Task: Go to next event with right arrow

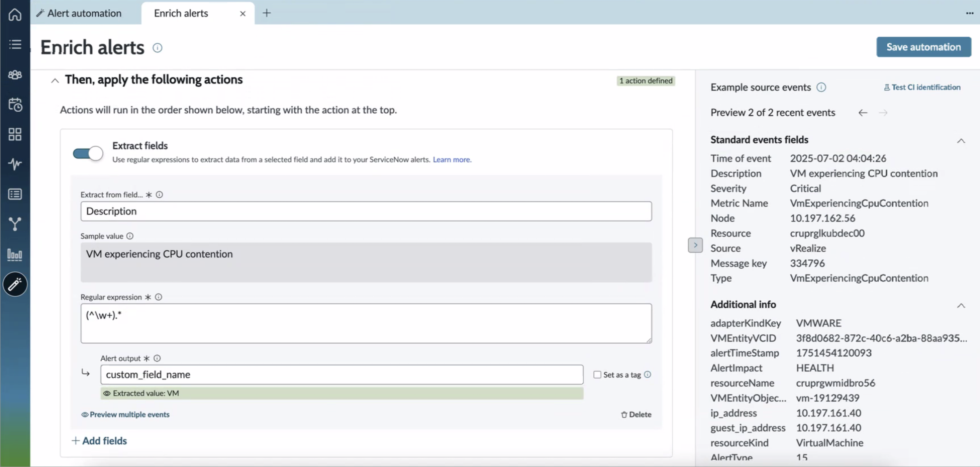Action: tap(883, 113)
